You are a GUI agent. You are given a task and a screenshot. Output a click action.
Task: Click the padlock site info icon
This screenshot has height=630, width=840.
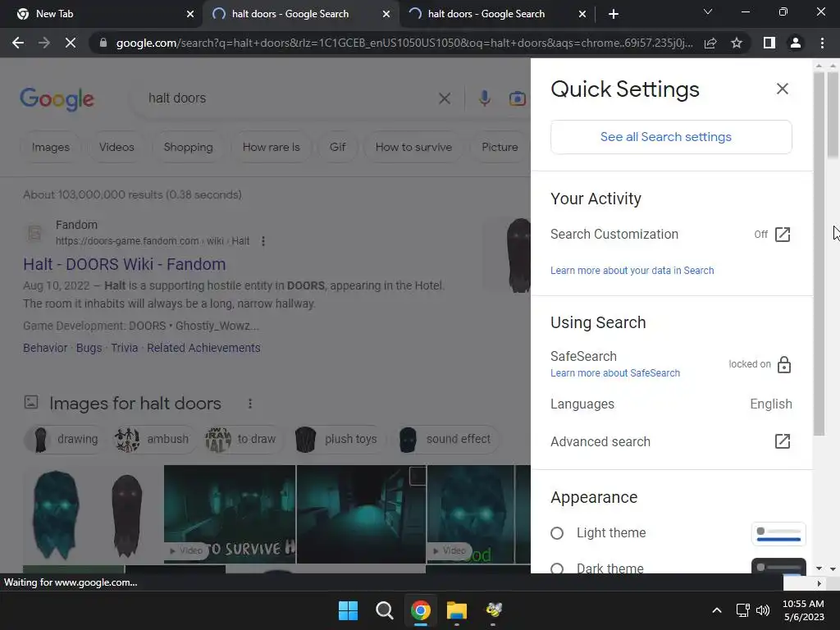tap(103, 43)
